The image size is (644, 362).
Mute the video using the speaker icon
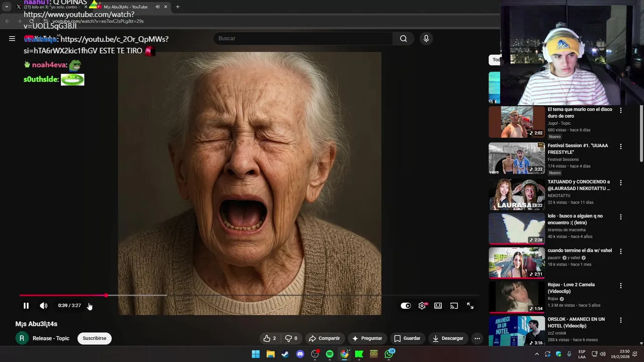tap(44, 306)
